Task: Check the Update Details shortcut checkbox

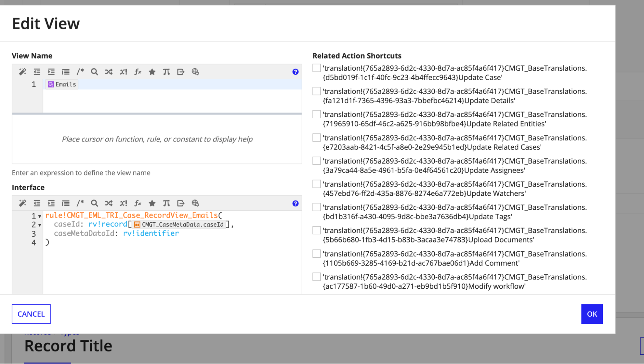Action: pos(317,91)
